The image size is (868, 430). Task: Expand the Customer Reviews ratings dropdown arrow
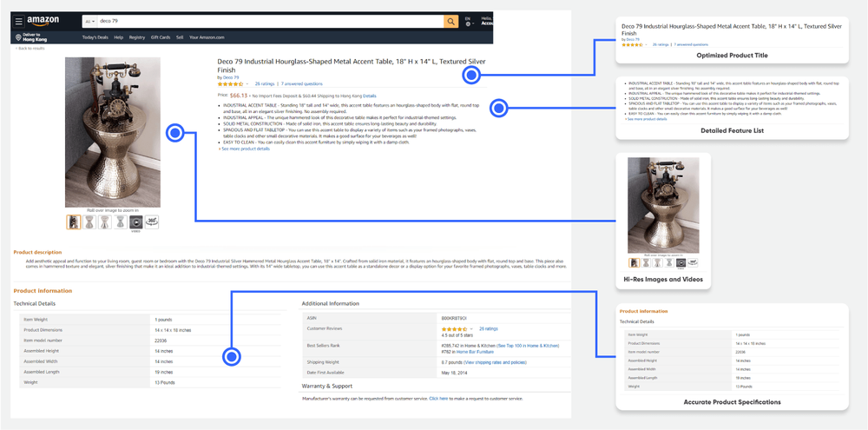click(471, 328)
